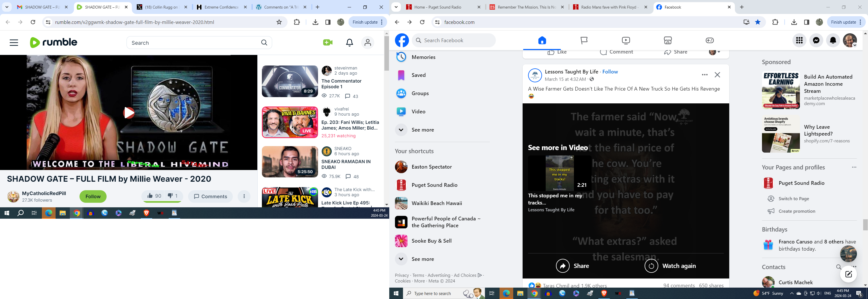Viewport: 868px width, 299px height.
Task: Open Facebook Gaming icon in top navigation
Action: click(709, 40)
